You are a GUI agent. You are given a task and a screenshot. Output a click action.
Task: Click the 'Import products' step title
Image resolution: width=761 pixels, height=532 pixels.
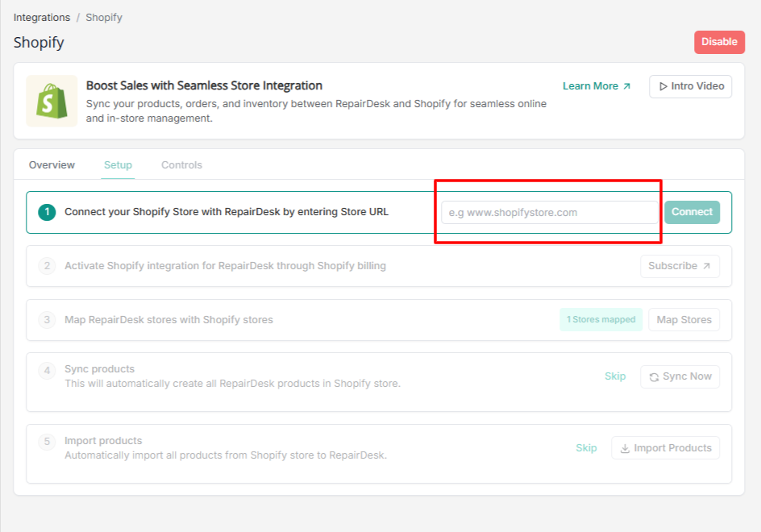103,441
